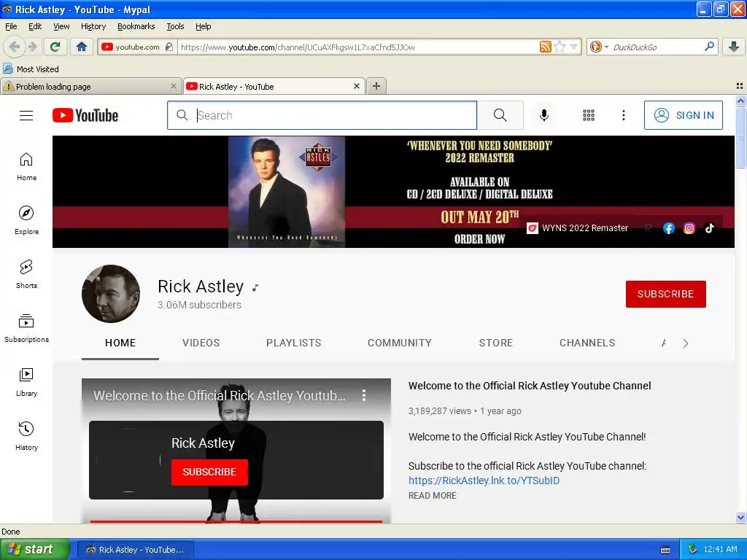Open History in the sidebar

[26, 436]
